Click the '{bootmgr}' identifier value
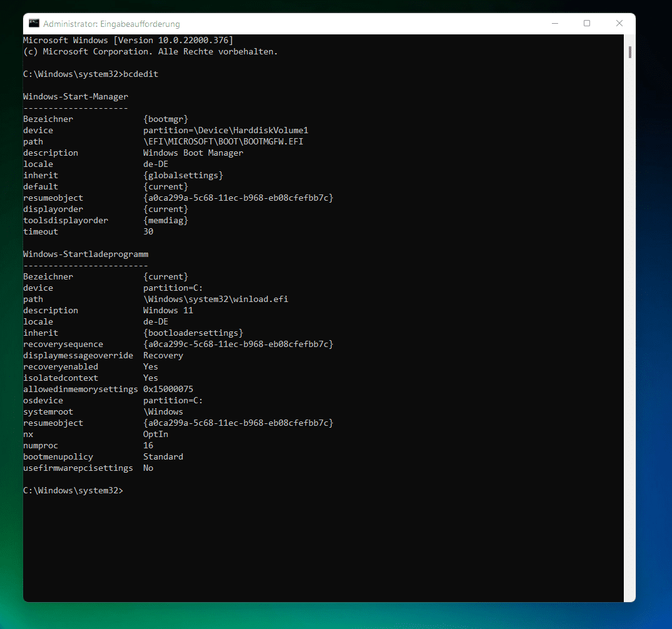The height and width of the screenshot is (629, 672). click(165, 119)
